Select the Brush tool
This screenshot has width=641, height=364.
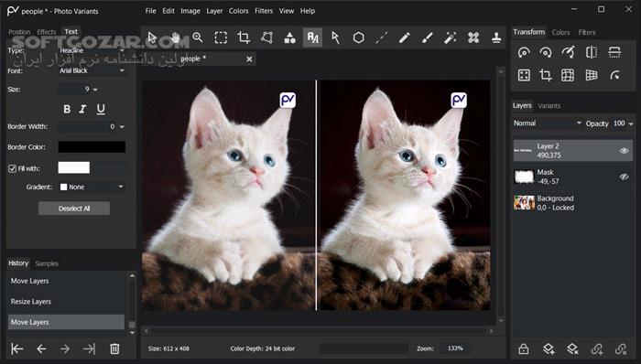428,37
